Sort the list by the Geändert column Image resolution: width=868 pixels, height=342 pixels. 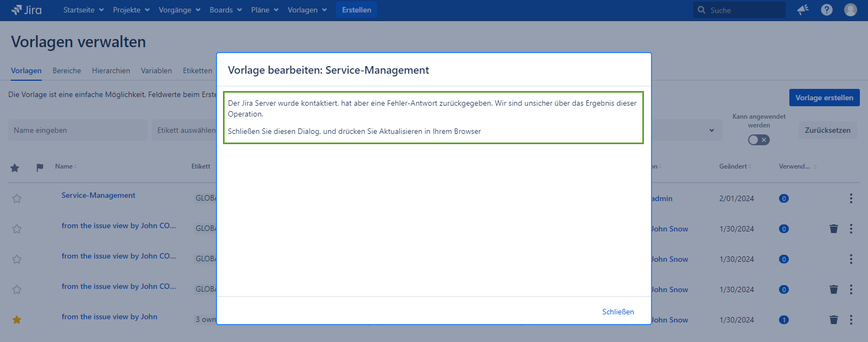coord(735,166)
